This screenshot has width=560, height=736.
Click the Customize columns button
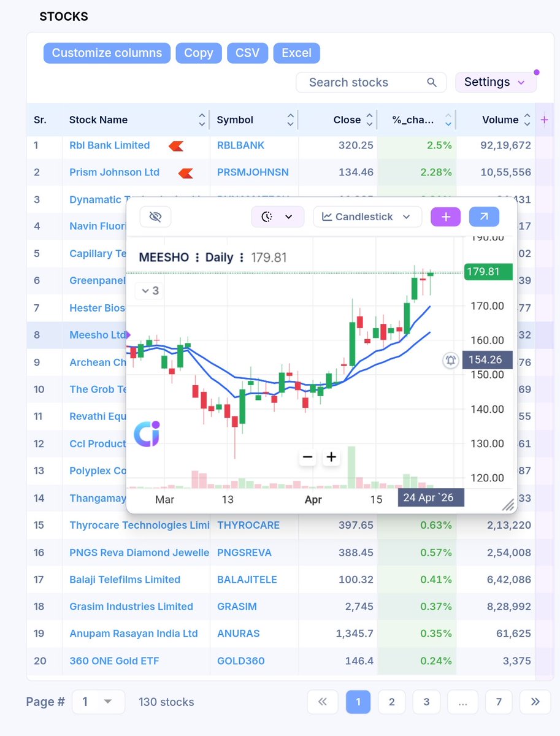coord(107,53)
